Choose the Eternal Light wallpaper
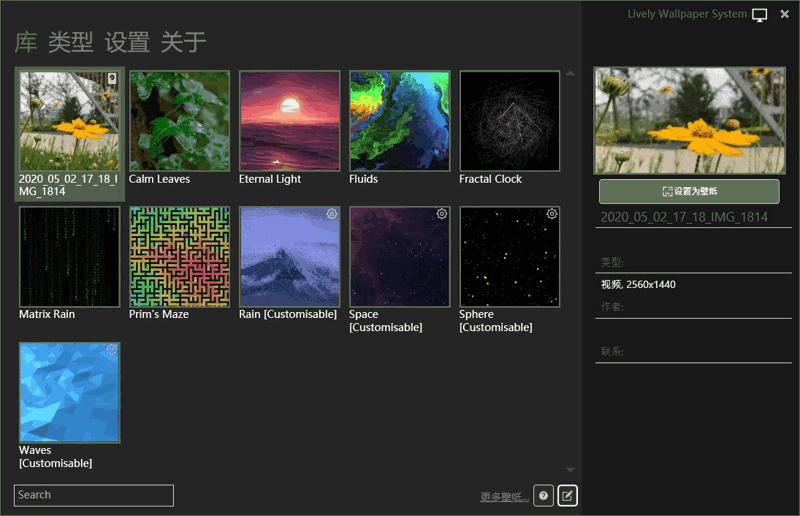The width and height of the screenshot is (800, 516). 290,121
